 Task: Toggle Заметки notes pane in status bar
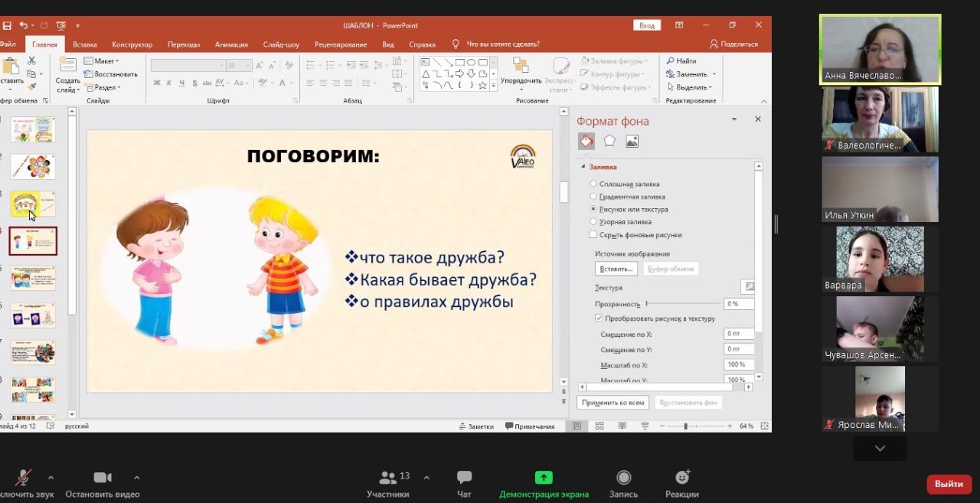pos(476,426)
